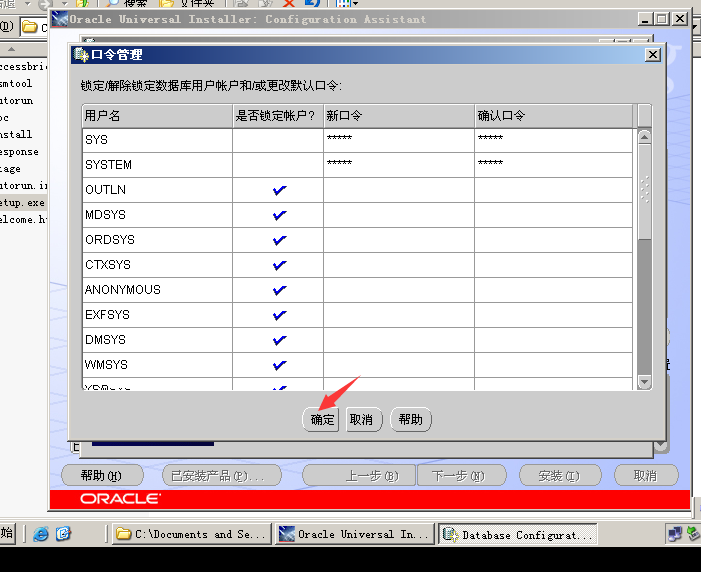Click new password field for SYS

coord(399,140)
